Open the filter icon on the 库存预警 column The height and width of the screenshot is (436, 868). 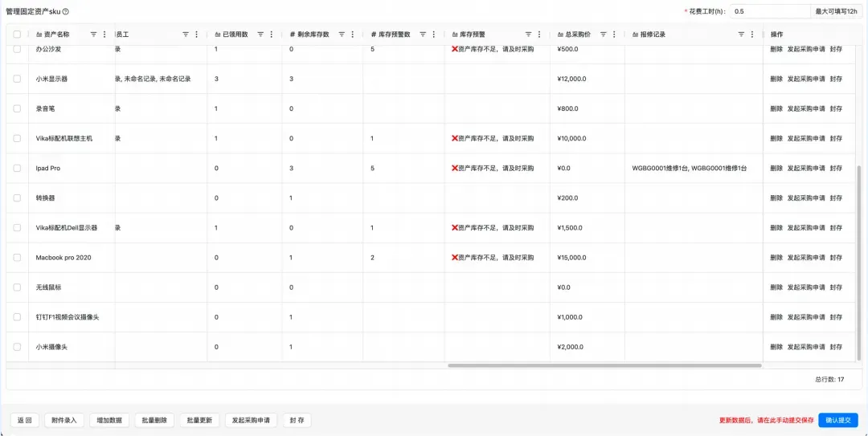tap(528, 35)
